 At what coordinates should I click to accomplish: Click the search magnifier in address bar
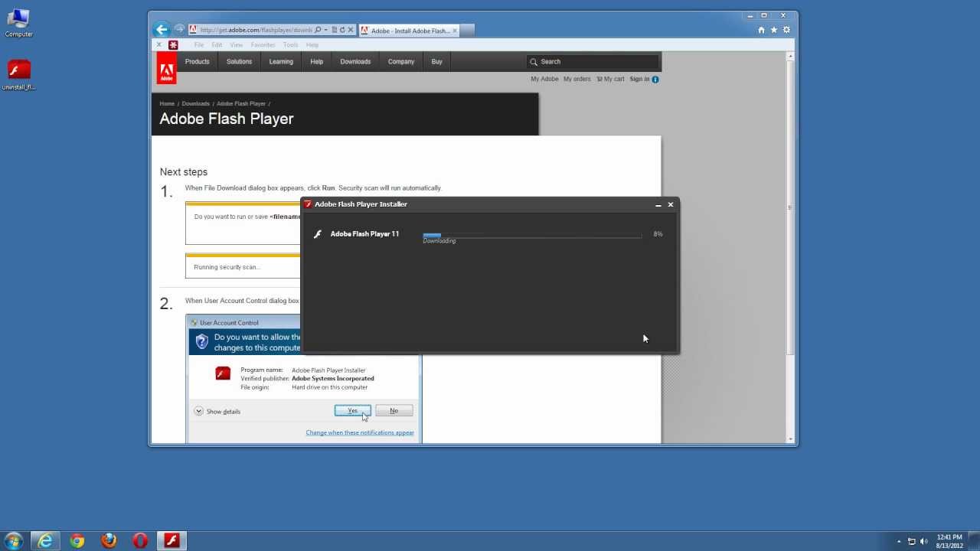click(318, 30)
